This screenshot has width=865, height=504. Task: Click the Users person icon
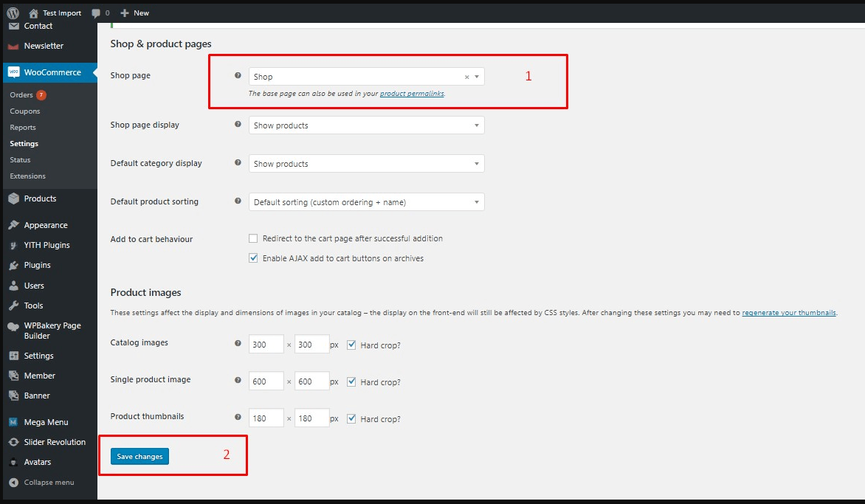click(14, 286)
